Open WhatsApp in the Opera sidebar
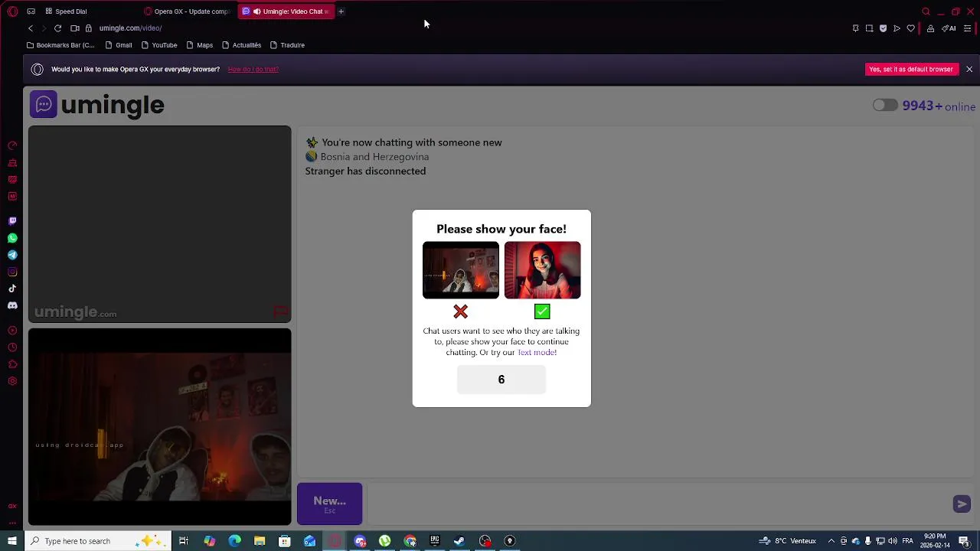Image resolution: width=980 pixels, height=551 pixels. pyautogui.click(x=12, y=238)
